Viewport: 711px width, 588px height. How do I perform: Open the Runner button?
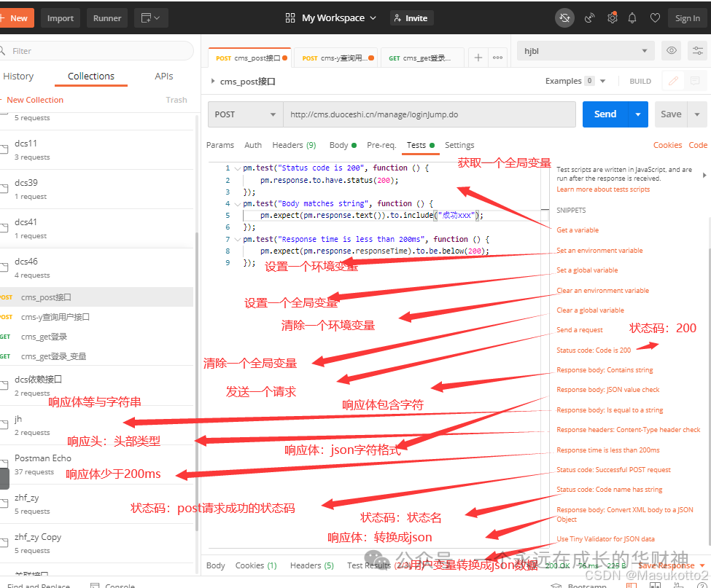click(x=107, y=18)
